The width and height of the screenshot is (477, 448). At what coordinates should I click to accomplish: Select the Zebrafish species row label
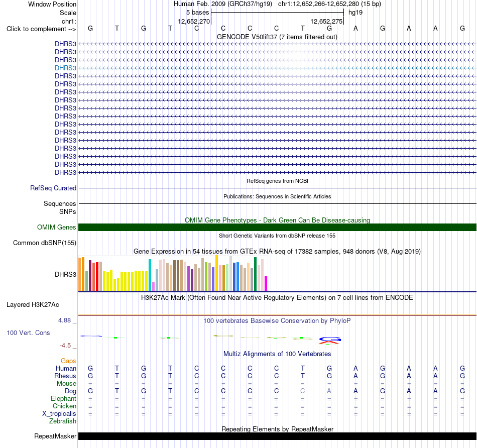tap(63, 421)
